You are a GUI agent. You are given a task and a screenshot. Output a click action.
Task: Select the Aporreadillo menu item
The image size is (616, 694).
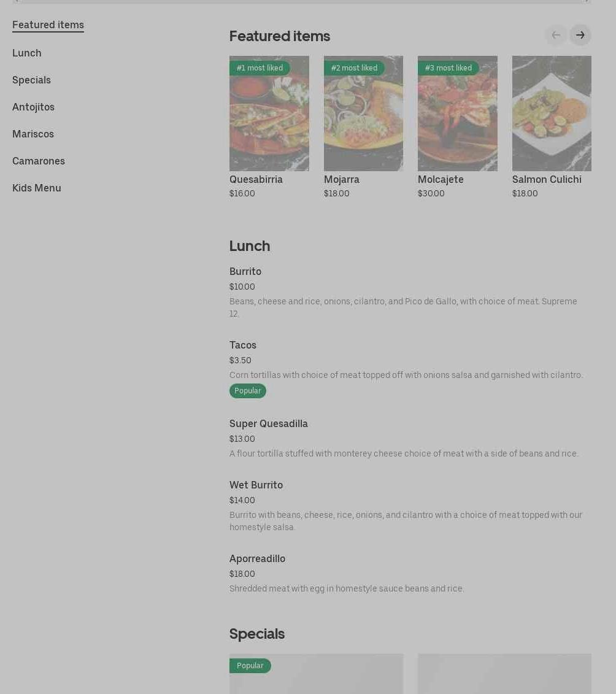coord(410,573)
